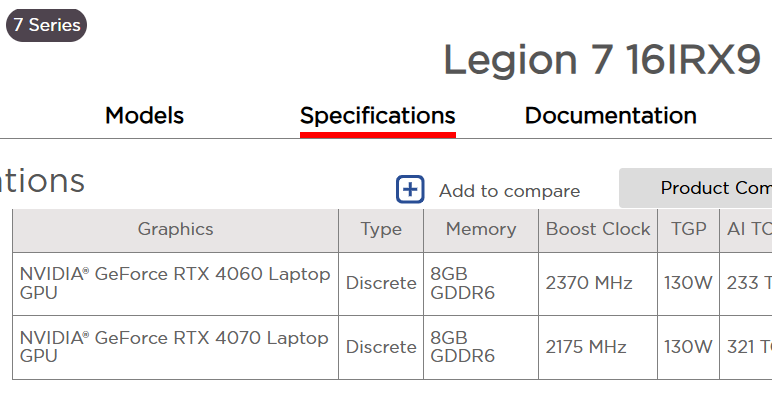Image resolution: width=772 pixels, height=393 pixels.
Task: Select the 7 Series badge
Action: pos(46,25)
